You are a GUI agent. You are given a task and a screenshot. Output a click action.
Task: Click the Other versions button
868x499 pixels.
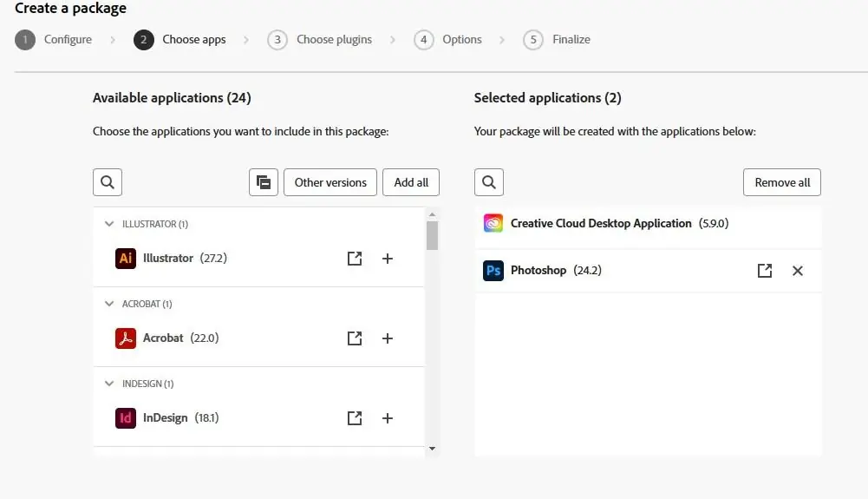(330, 182)
